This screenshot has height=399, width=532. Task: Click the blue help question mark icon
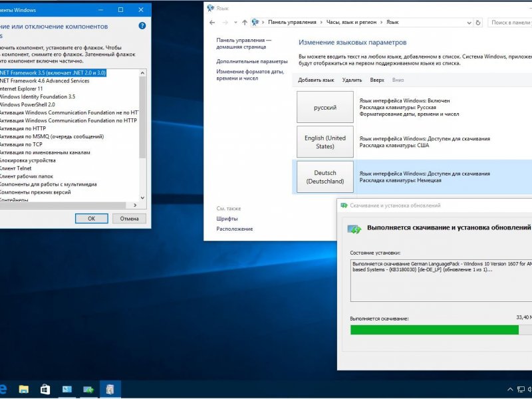click(x=142, y=26)
